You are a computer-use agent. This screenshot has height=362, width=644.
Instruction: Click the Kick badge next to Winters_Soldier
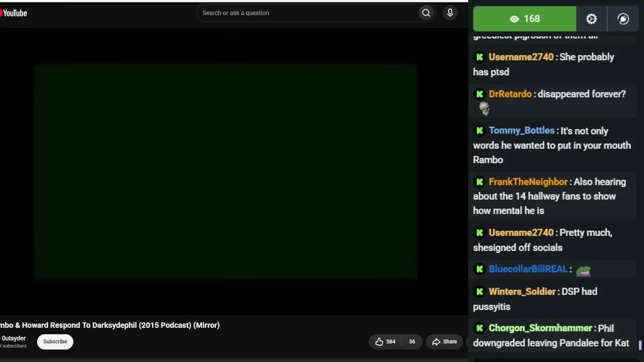point(479,292)
